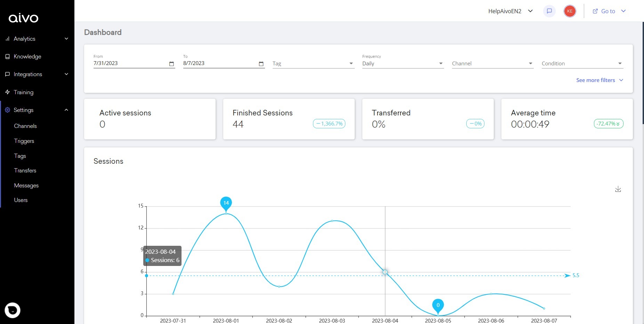Open Triggers settings page
Viewport: 644px width, 324px height.
(24, 141)
